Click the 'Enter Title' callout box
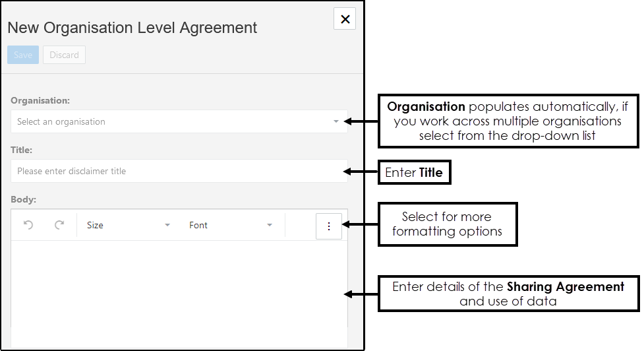Screen dimensions: 644x351 [x=414, y=173]
